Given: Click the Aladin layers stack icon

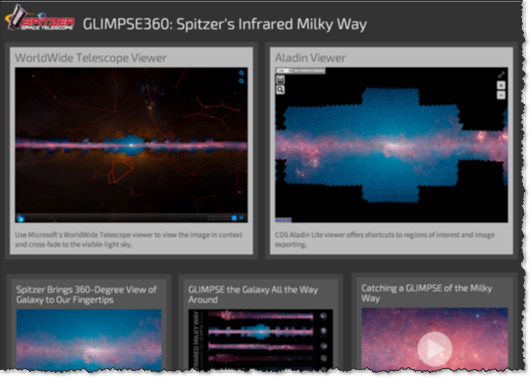Looking at the screenshot, I should tap(280, 80).
